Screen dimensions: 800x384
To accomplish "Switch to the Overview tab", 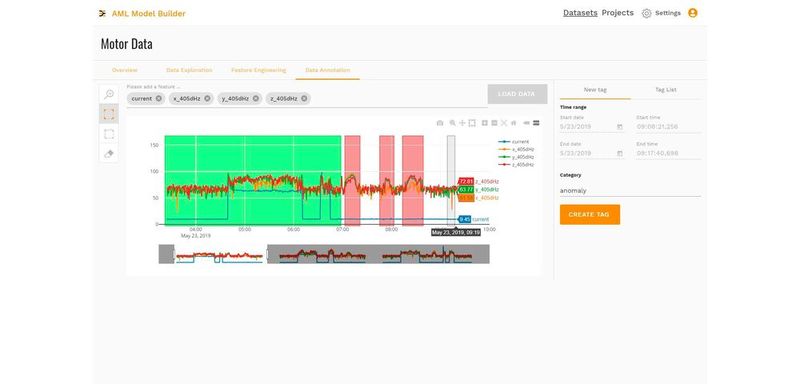I will (x=124, y=70).
